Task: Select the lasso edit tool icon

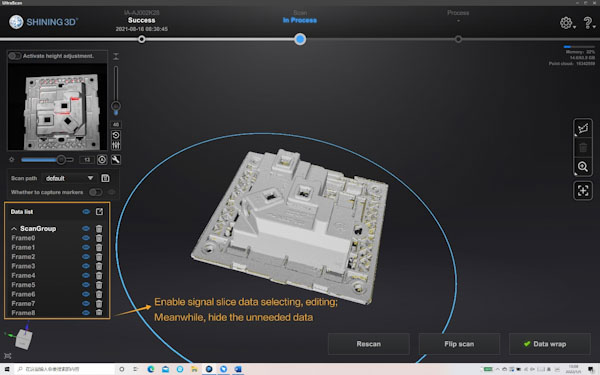Action: [583, 128]
